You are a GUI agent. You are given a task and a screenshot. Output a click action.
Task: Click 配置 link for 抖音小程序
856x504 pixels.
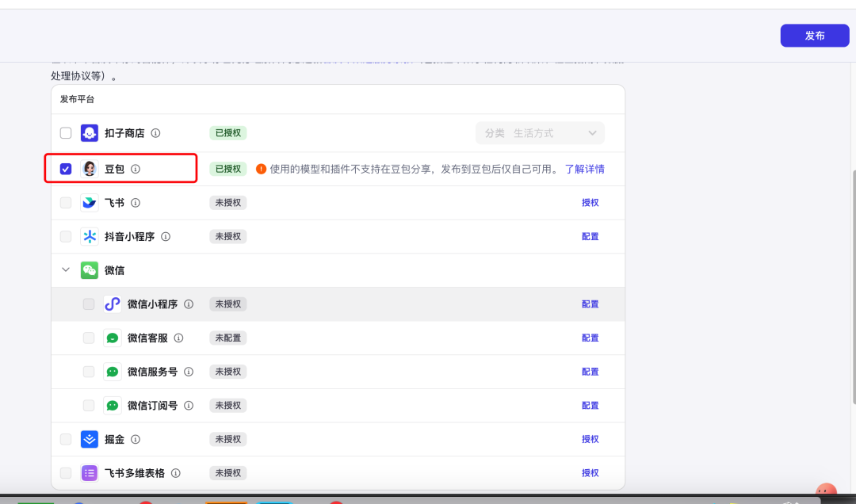click(x=590, y=236)
